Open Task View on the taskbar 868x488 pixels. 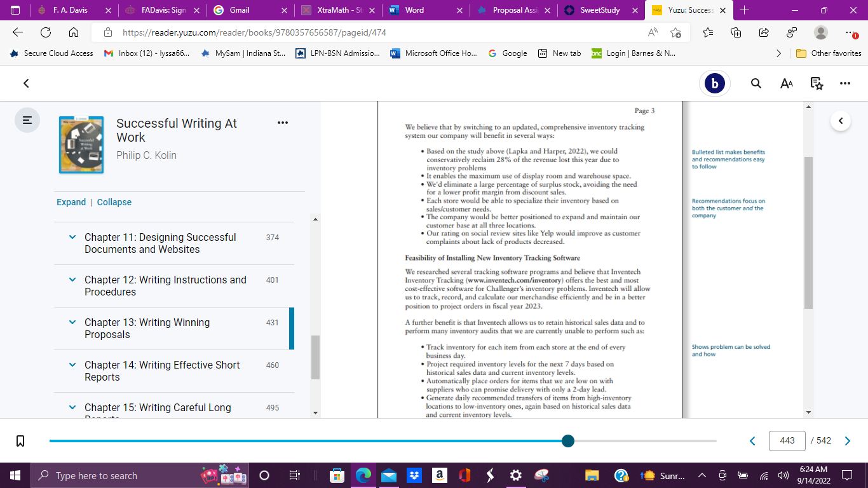click(294, 475)
